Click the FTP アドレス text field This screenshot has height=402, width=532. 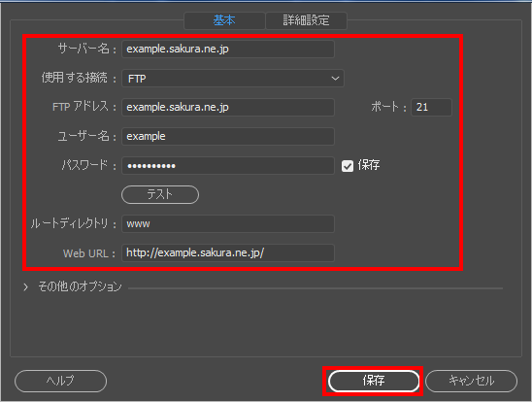pyautogui.click(x=228, y=107)
